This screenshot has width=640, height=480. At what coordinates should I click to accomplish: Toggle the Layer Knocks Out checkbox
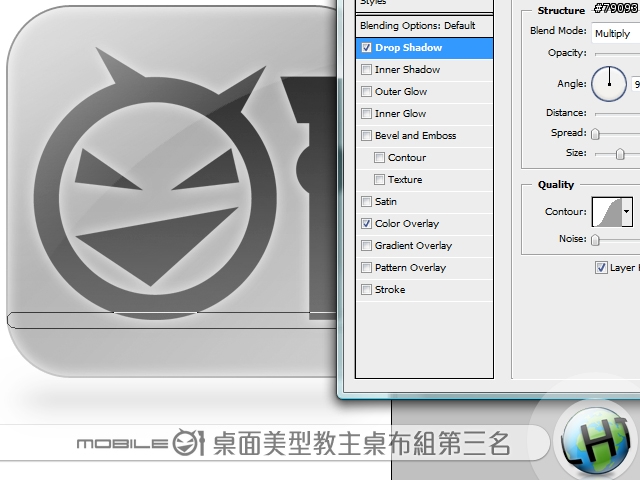tap(601, 268)
